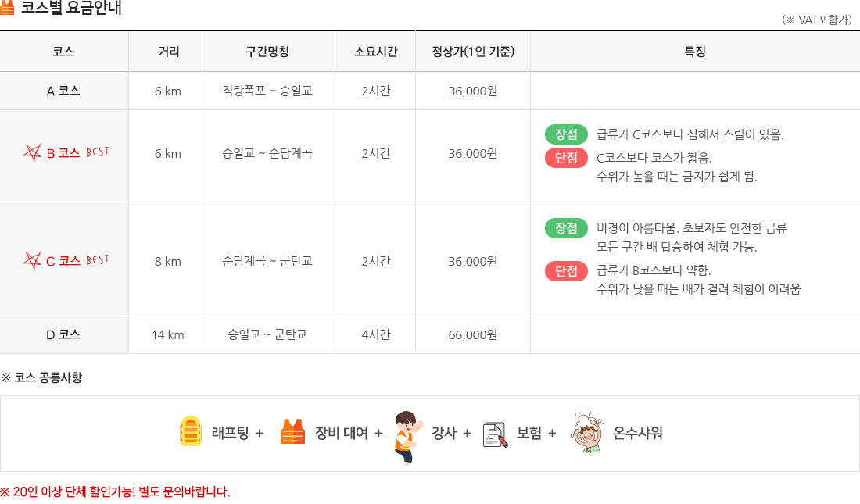Select the A 코스 row label
This screenshot has height=504, width=860.
coord(63,91)
